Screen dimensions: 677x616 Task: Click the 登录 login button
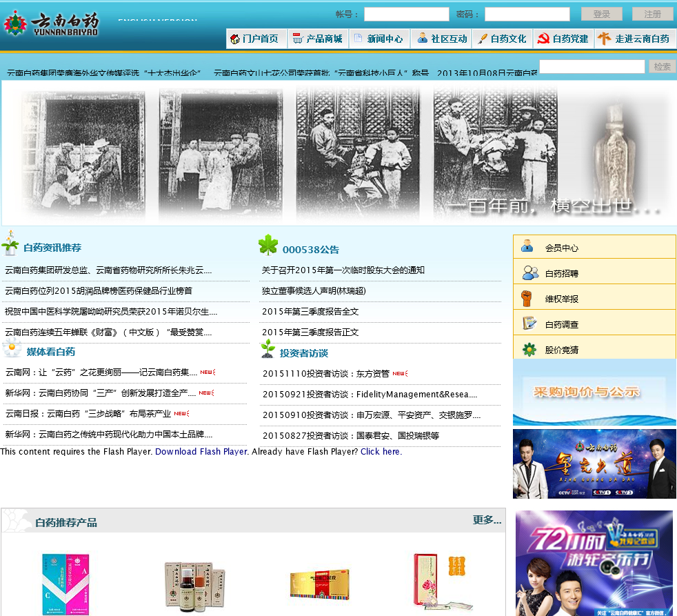(x=601, y=14)
